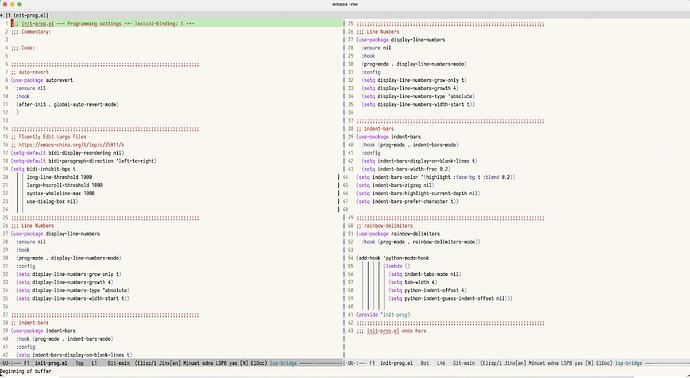Click 'display-line-numbers-width-start t' in left pane
The image size is (690, 378).
point(73,298)
